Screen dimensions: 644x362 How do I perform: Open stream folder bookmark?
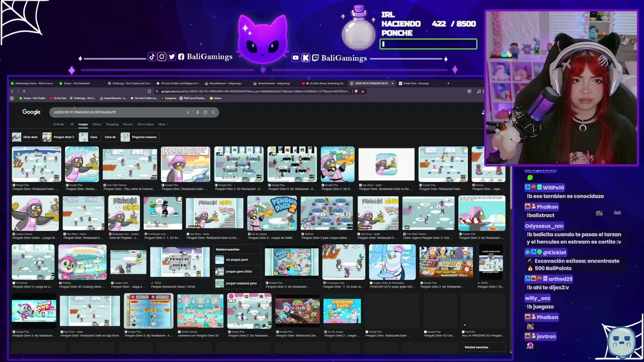(x=216, y=98)
